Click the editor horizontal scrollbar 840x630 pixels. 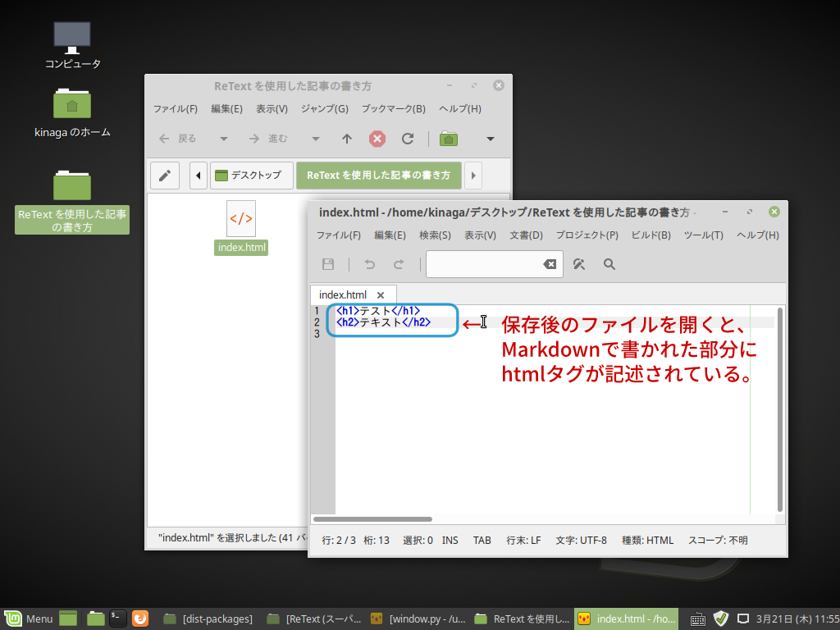pos(373,519)
